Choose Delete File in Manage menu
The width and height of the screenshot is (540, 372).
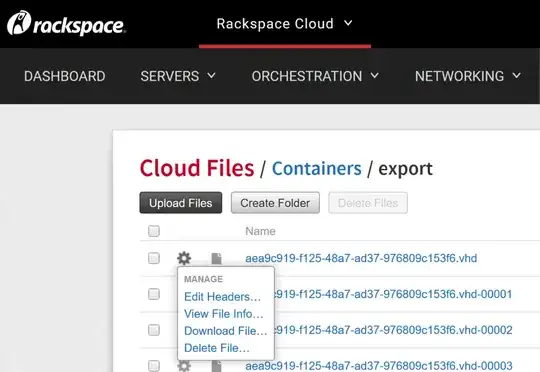[x=217, y=348]
